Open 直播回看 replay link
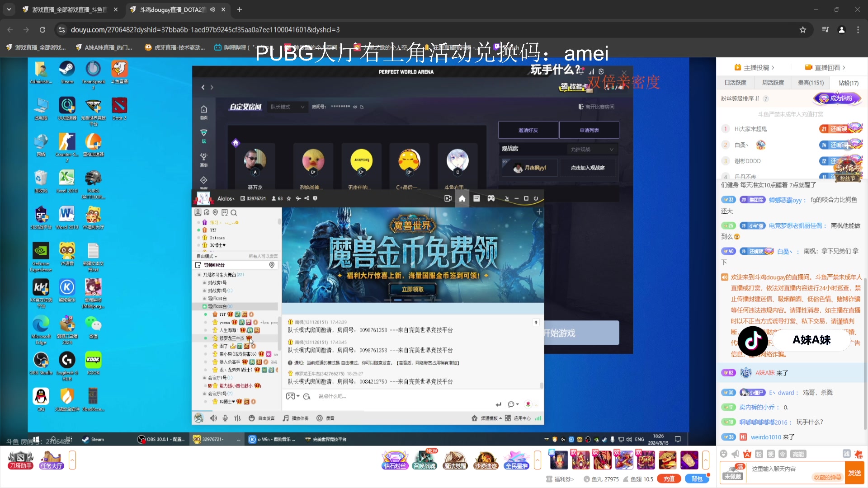The image size is (868, 488). [826, 68]
